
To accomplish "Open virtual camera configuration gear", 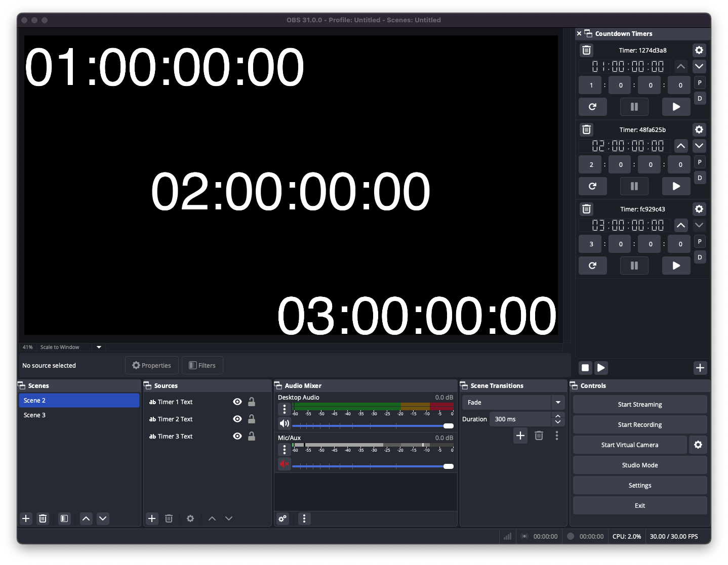I will [x=698, y=445].
